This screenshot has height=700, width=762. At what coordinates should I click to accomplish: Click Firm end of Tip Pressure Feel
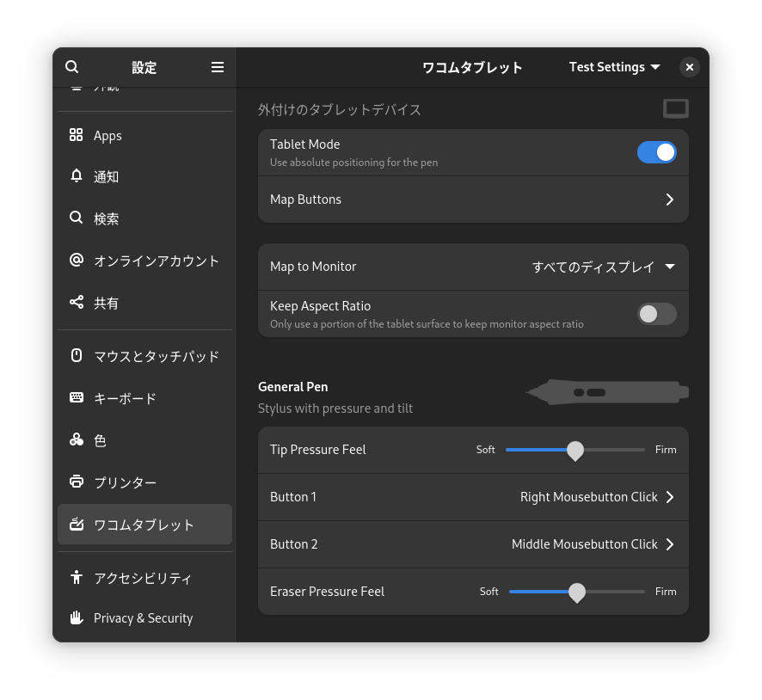(x=666, y=450)
